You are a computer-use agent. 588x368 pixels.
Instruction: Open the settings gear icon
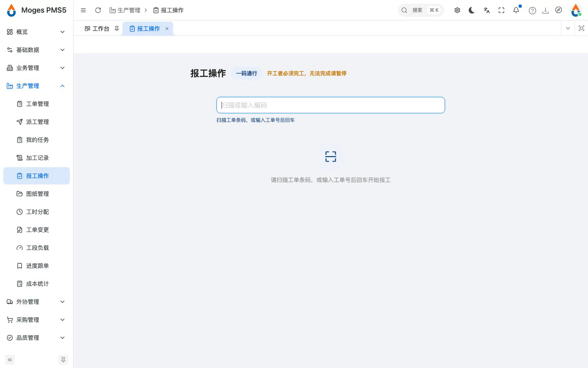click(457, 10)
